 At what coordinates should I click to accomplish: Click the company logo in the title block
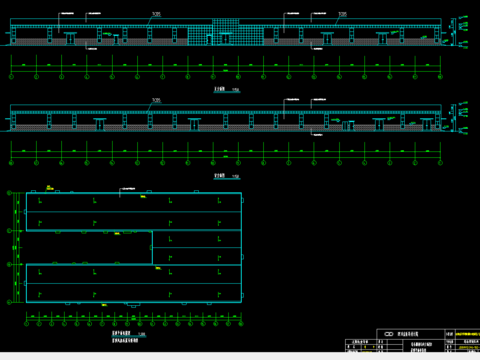[x=389, y=334]
